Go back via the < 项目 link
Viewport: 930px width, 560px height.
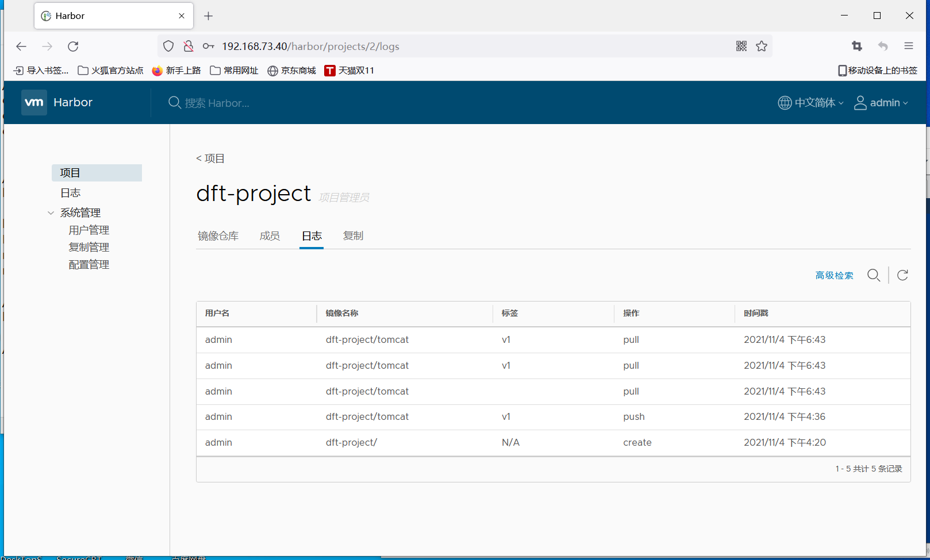(210, 159)
